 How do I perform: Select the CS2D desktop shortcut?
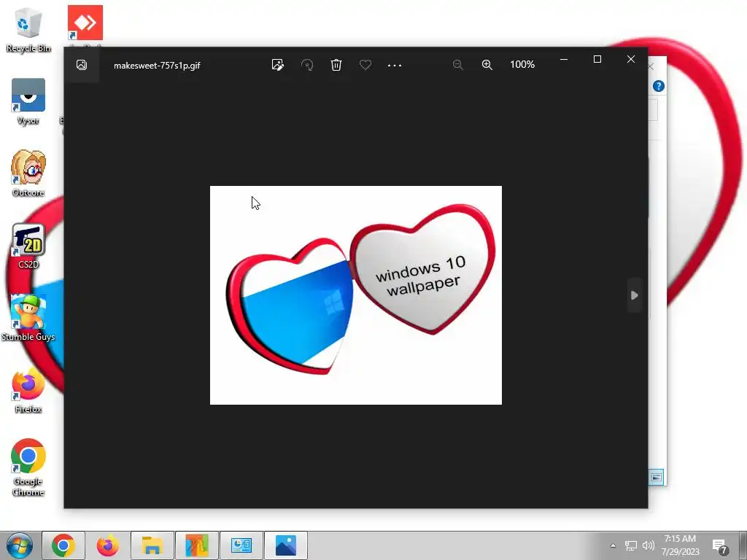click(28, 246)
